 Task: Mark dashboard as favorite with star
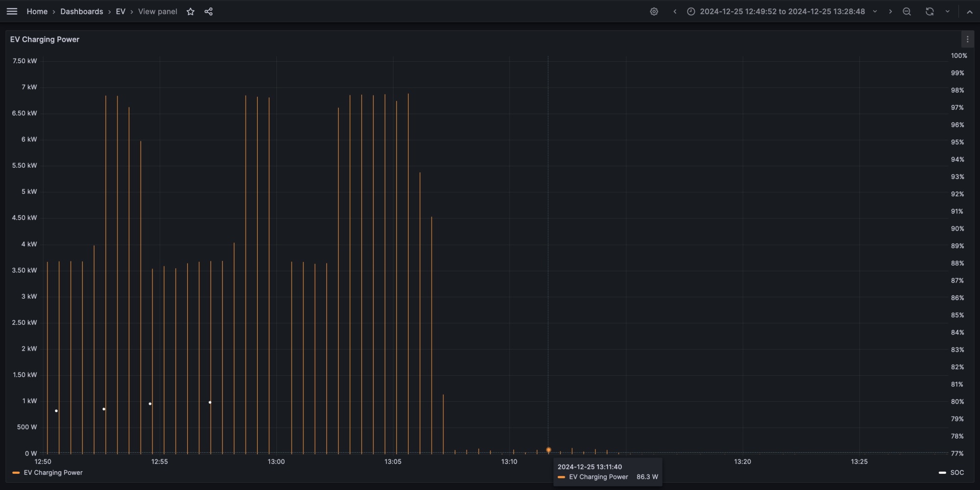[191, 11]
